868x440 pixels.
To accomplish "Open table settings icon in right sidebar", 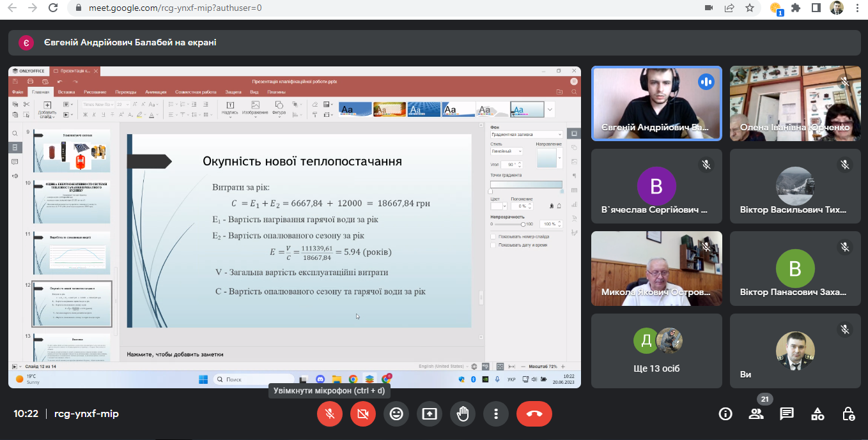I will click(574, 190).
